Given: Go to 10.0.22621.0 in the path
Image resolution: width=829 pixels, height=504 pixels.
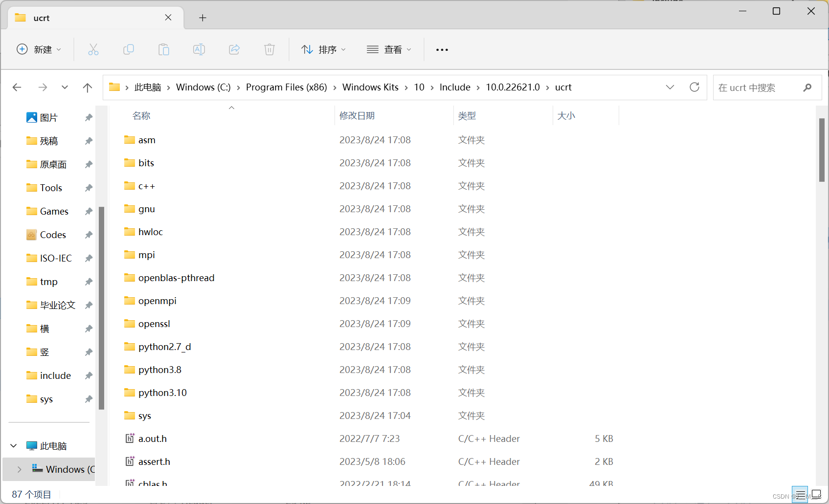Looking at the screenshot, I should [x=513, y=88].
